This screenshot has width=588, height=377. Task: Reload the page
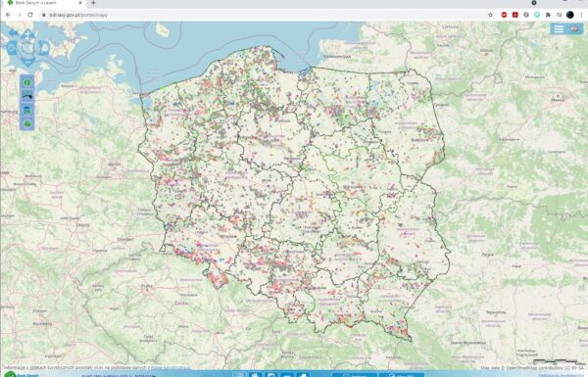tap(30, 15)
